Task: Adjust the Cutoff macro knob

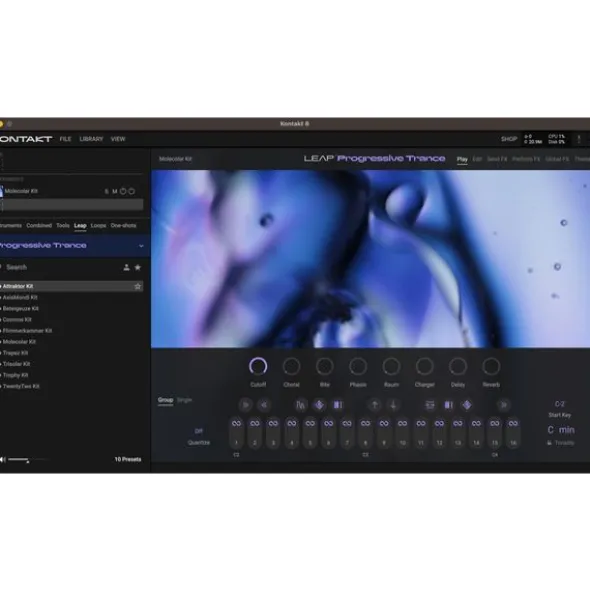Action: pyautogui.click(x=258, y=366)
